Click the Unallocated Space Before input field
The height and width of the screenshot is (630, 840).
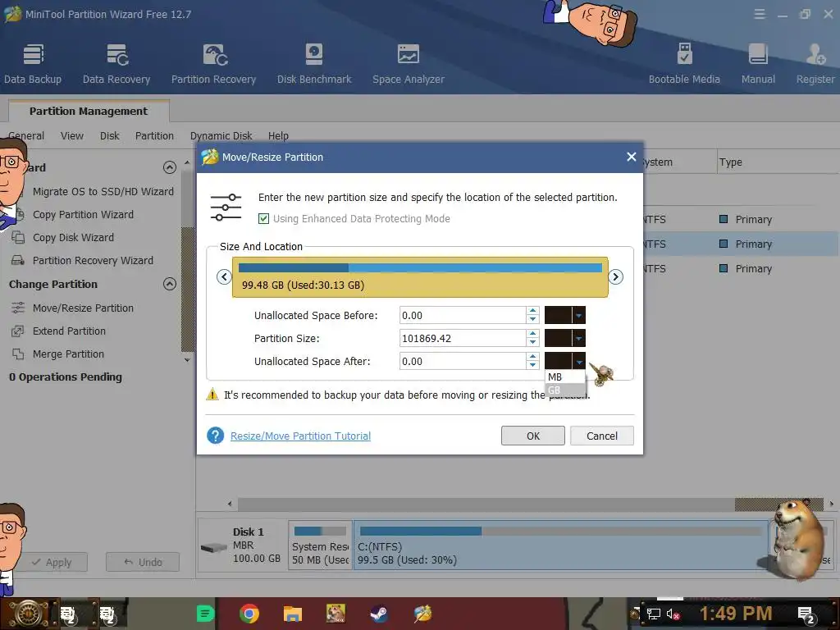pyautogui.click(x=463, y=316)
